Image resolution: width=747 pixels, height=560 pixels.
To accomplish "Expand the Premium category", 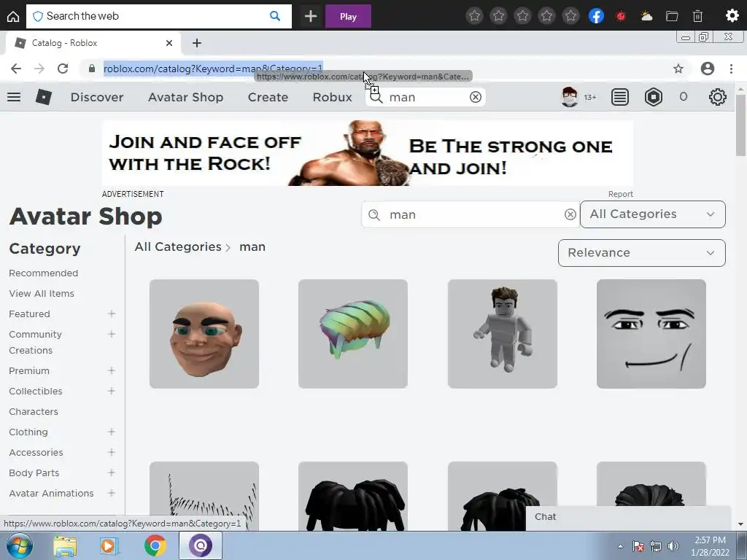I will point(112,370).
